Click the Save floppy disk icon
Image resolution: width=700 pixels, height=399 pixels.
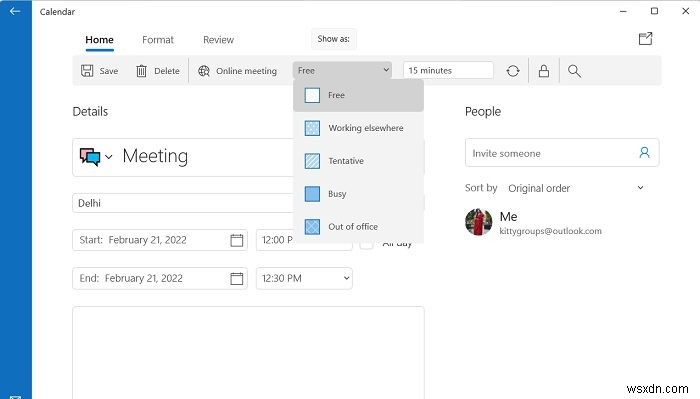[87, 71]
